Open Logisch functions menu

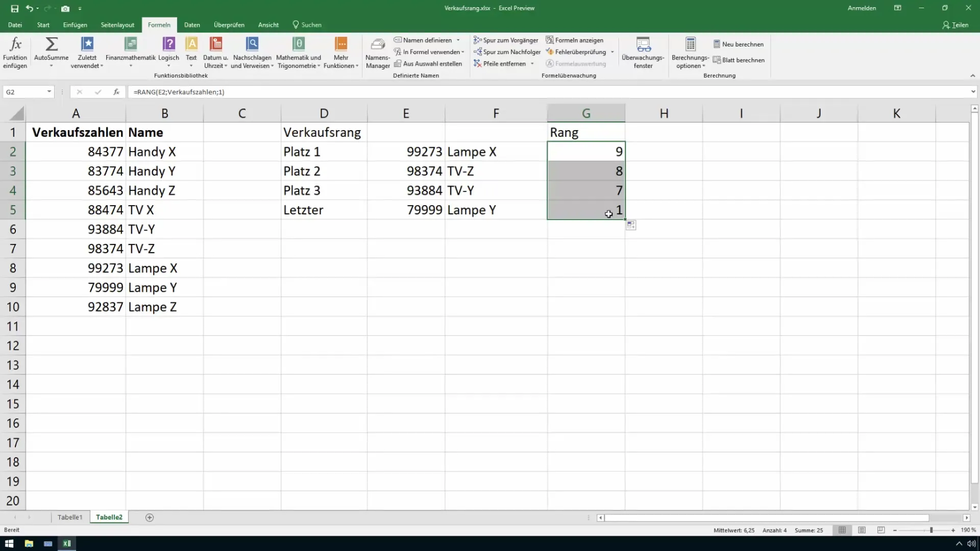(x=168, y=53)
